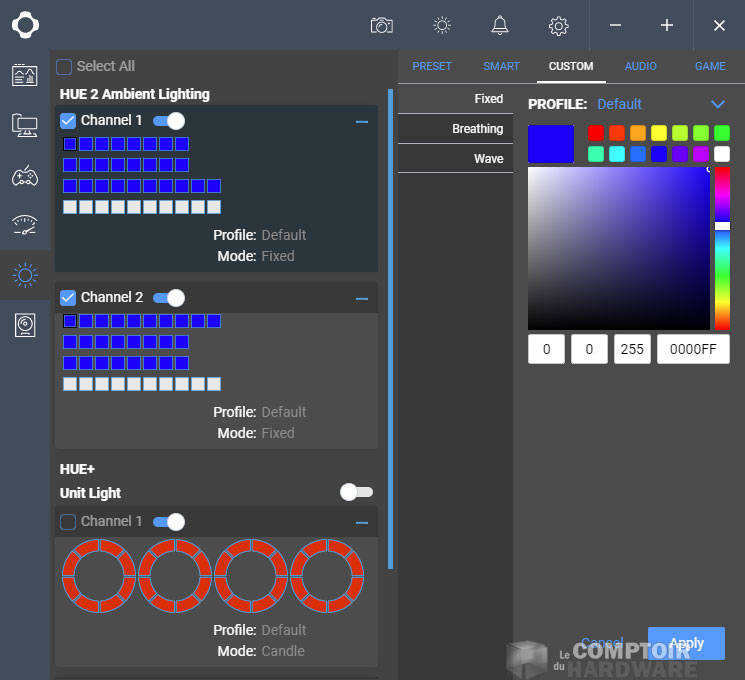
Task: Toggle the brightness sun icon in top bar
Action: tap(442, 25)
